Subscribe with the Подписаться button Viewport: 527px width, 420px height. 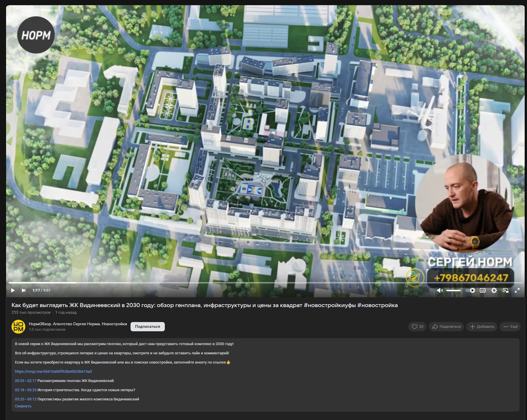click(148, 326)
